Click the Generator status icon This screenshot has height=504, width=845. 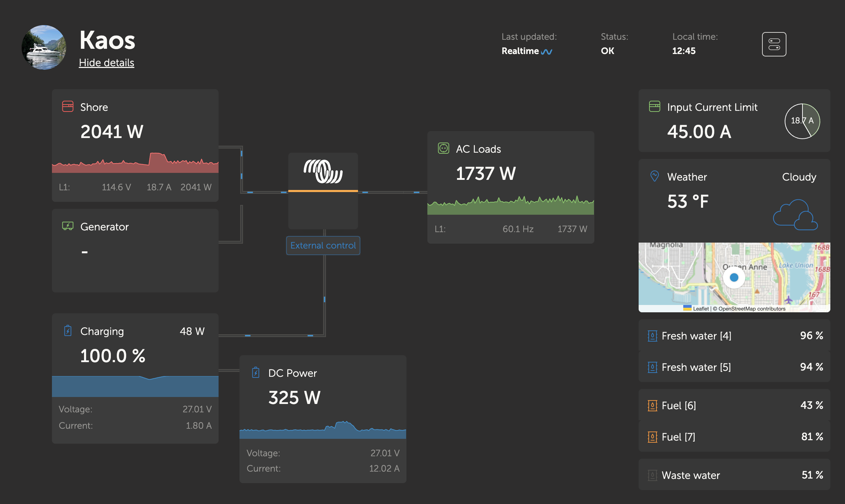[68, 227]
